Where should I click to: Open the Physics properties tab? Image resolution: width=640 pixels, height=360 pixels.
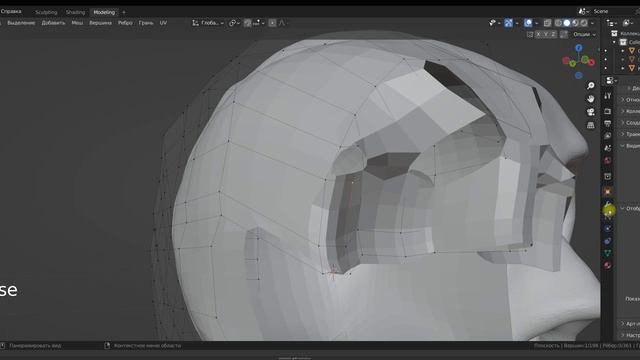pos(608,228)
